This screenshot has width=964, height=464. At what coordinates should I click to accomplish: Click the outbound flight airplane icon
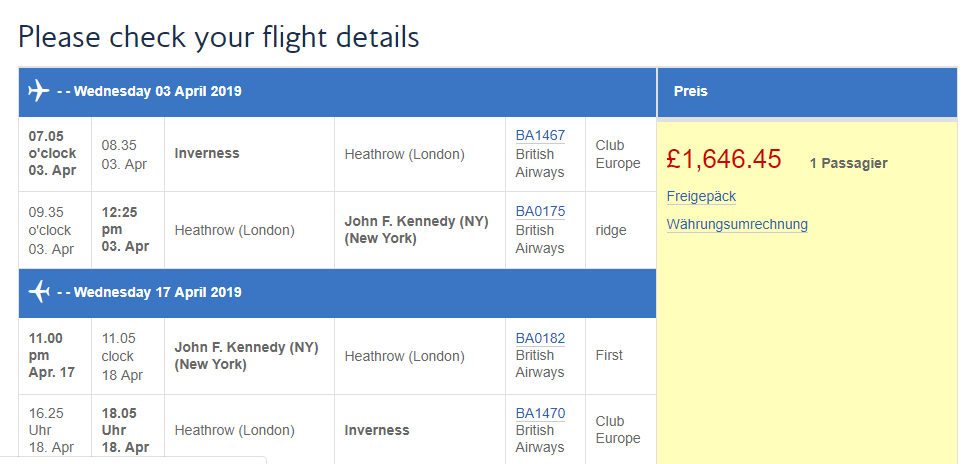38,91
